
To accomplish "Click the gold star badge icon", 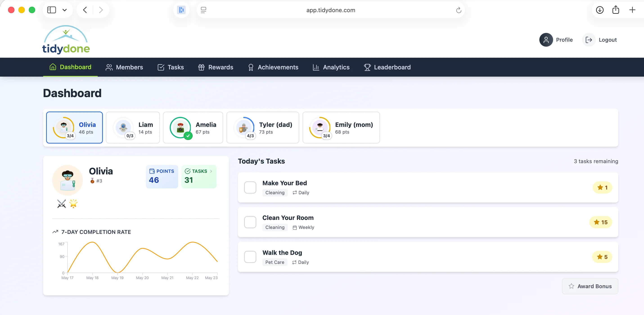I will click(73, 203).
